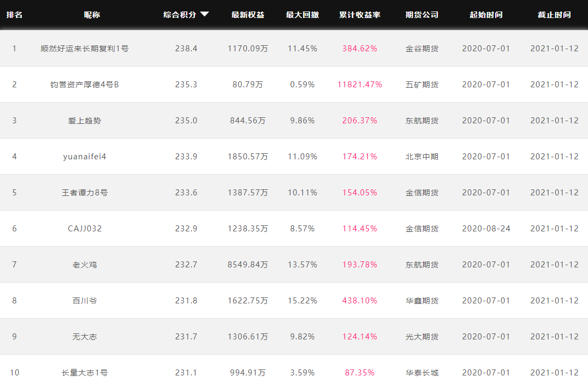Click return rate 114.45%

pos(360,228)
